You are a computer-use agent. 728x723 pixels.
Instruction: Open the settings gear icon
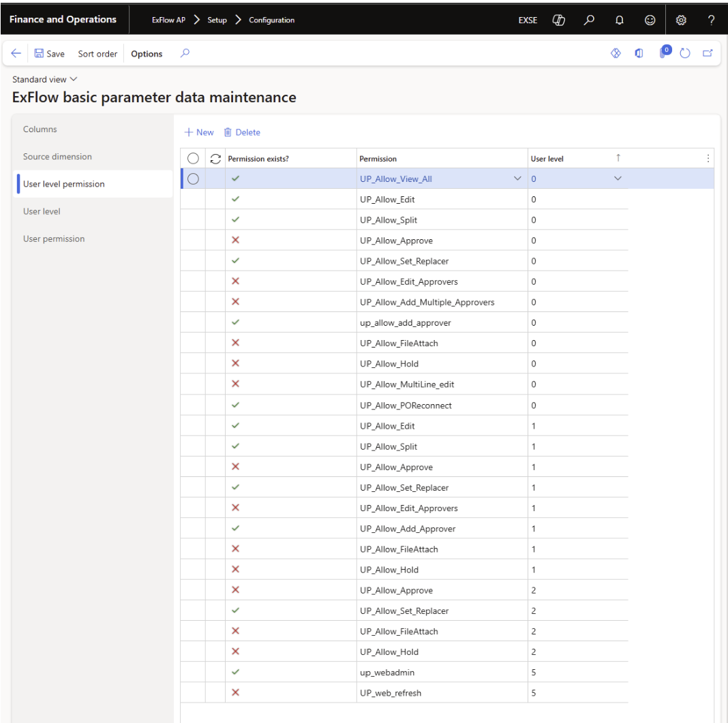pyautogui.click(x=681, y=20)
